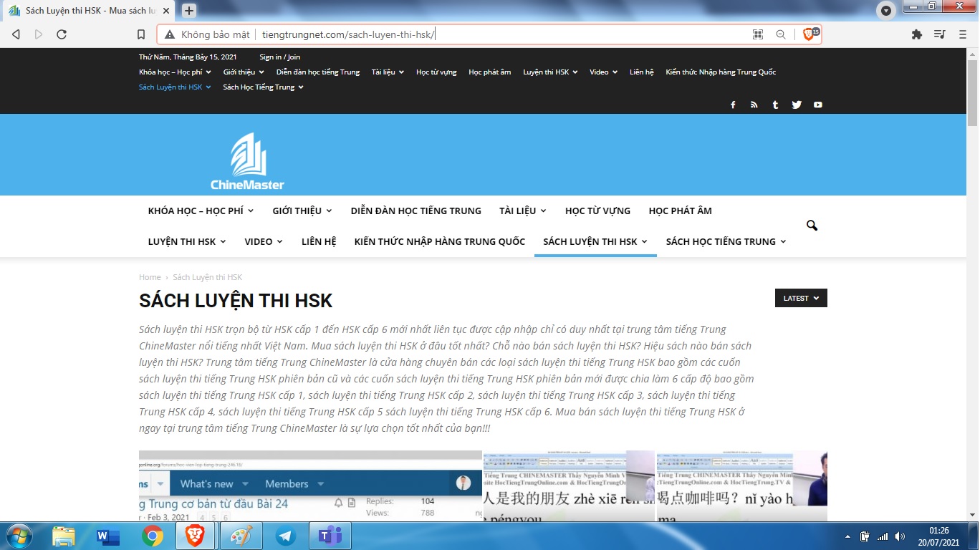Expand Tài liệu in top dark bar
Viewport: 980px width, 550px height.
(x=388, y=72)
